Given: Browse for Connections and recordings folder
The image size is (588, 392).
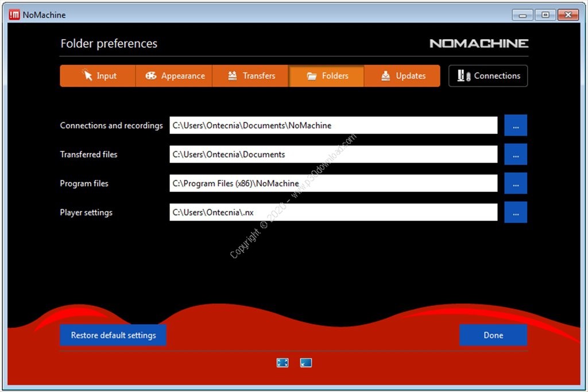Looking at the screenshot, I should point(515,125).
